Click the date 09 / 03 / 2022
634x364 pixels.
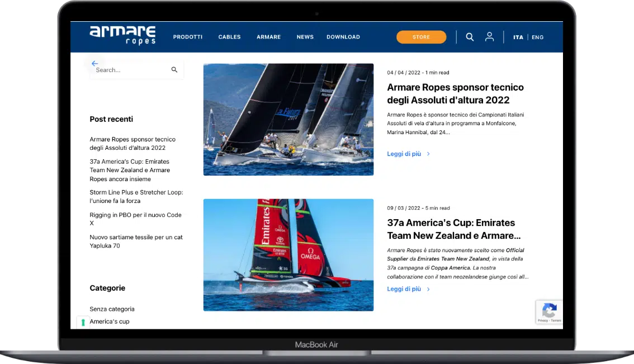(x=404, y=208)
